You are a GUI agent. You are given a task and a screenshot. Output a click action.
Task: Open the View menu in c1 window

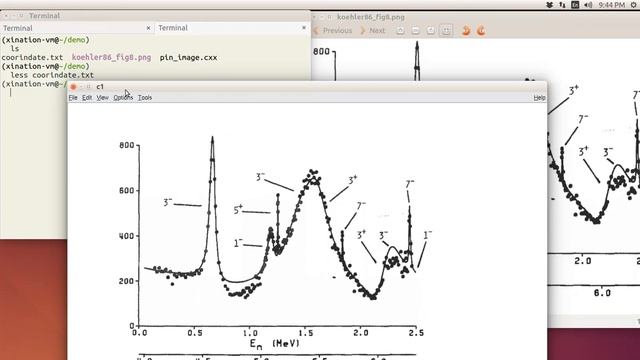(x=102, y=98)
